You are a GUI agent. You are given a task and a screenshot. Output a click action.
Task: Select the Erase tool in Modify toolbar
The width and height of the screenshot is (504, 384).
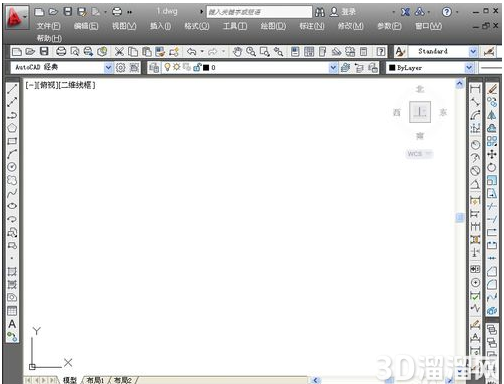tap(492, 89)
